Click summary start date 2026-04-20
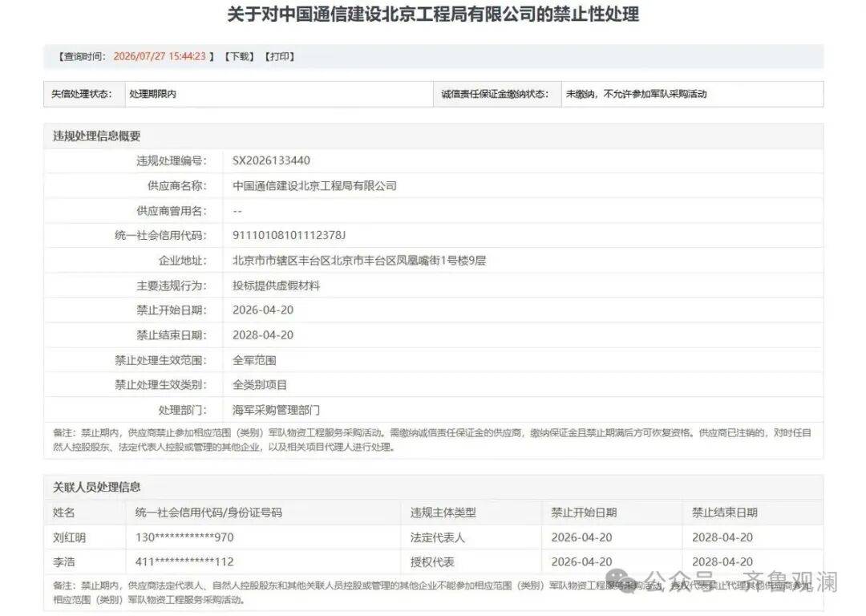 pos(263,310)
